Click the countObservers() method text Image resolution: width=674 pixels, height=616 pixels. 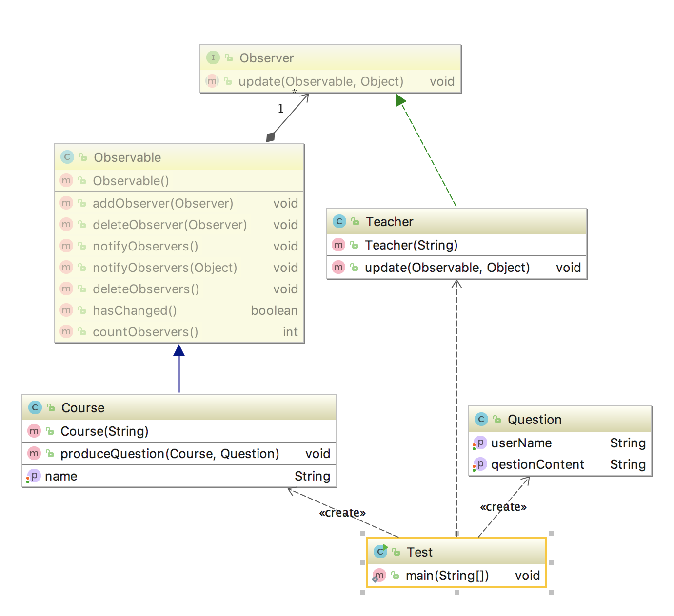pos(145,332)
